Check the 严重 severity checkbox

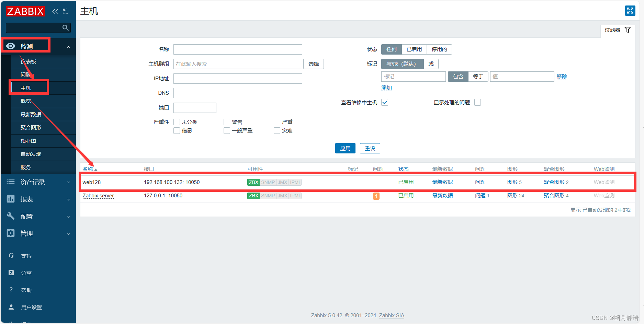[277, 122]
